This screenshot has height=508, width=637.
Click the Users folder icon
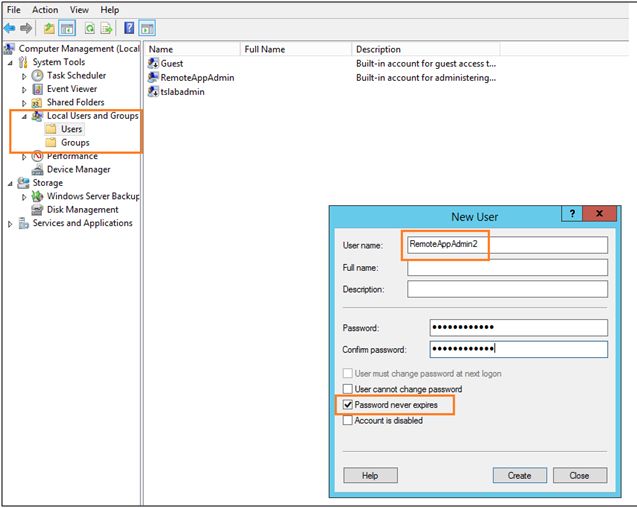pyautogui.click(x=51, y=129)
